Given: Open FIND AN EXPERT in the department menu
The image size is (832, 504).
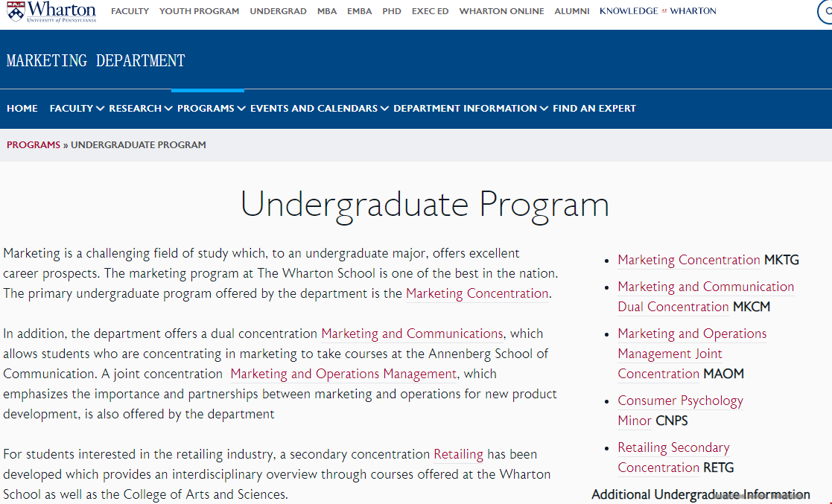Looking at the screenshot, I should point(594,108).
